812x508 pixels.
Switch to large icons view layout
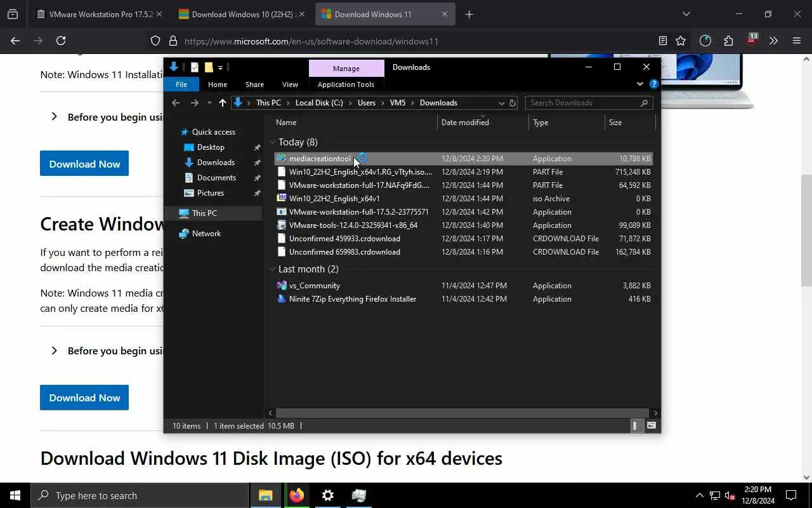pyautogui.click(x=652, y=426)
